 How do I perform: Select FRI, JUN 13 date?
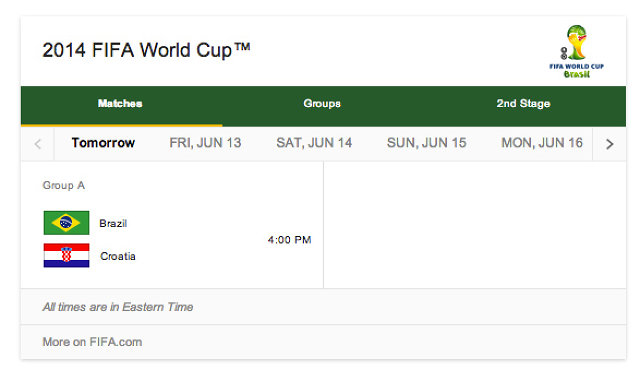(x=205, y=143)
